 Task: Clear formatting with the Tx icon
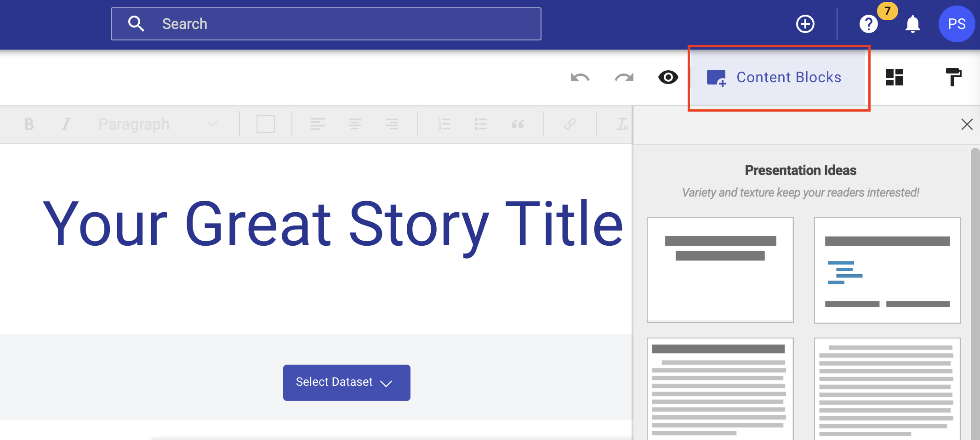tap(622, 124)
